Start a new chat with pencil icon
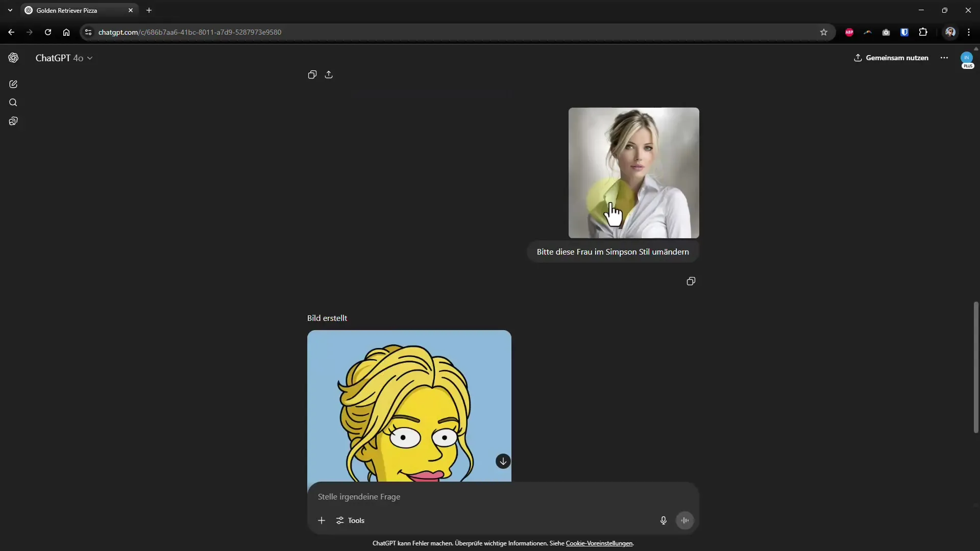 tap(13, 84)
